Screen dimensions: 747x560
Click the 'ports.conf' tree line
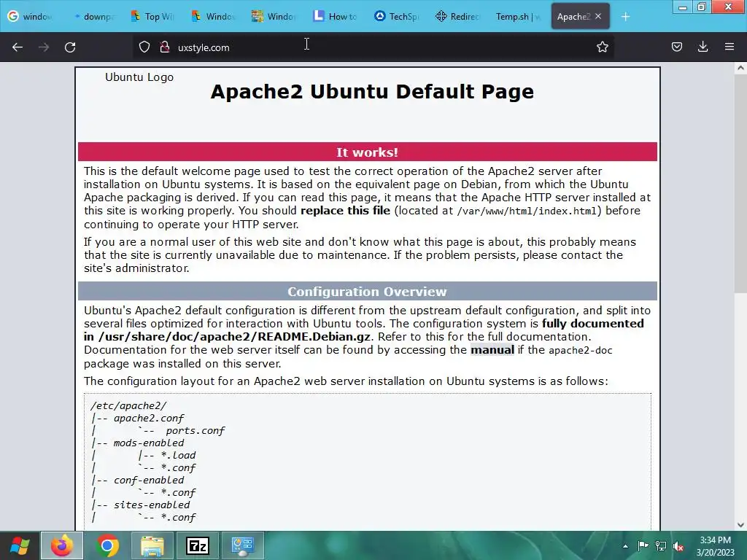(196, 430)
